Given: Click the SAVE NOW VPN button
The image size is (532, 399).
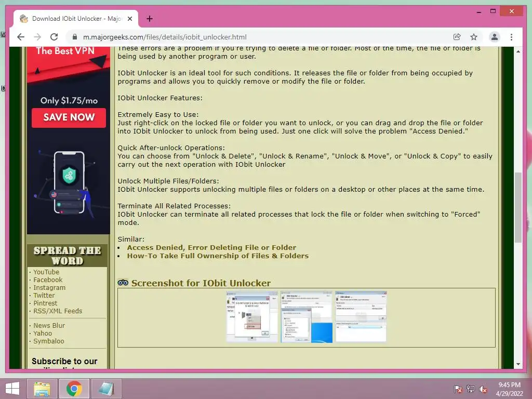Looking at the screenshot, I should tap(69, 117).
